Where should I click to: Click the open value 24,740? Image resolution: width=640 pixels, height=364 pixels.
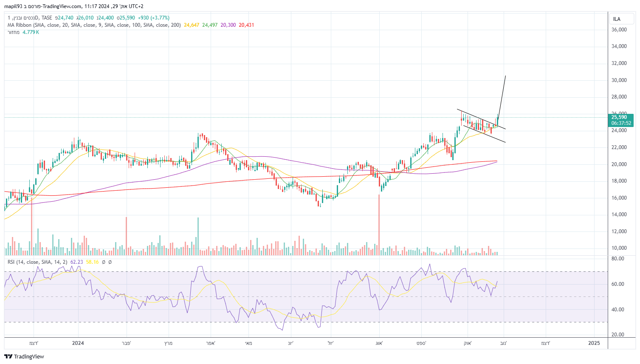point(65,18)
